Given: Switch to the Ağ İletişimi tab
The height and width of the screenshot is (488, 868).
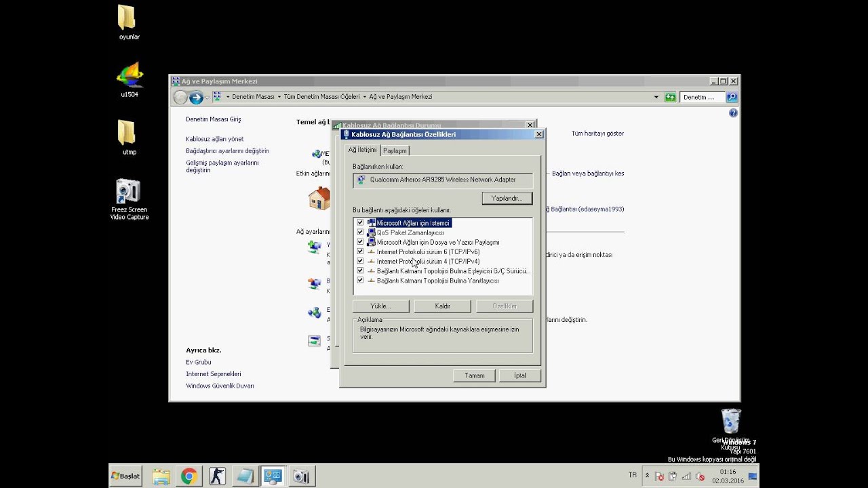Looking at the screenshot, I should point(363,150).
